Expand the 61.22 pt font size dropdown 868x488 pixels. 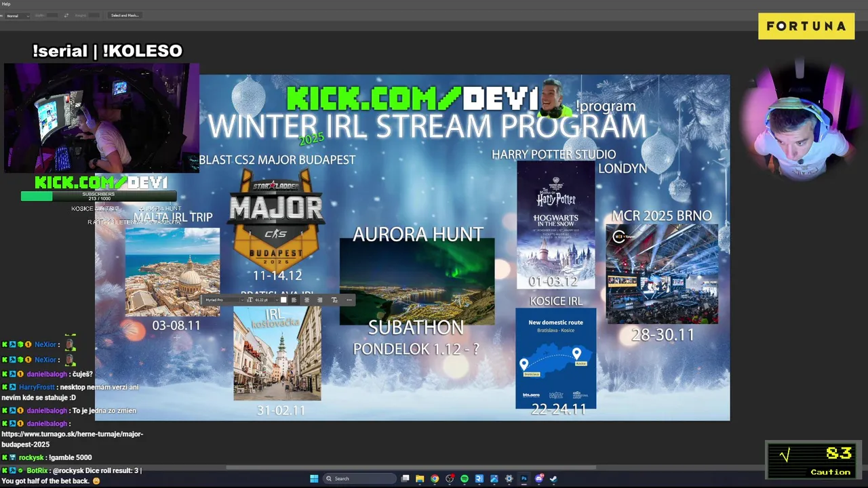277,300
